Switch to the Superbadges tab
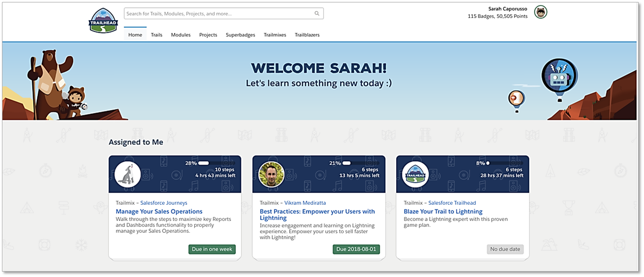644x277 pixels. coord(241,35)
